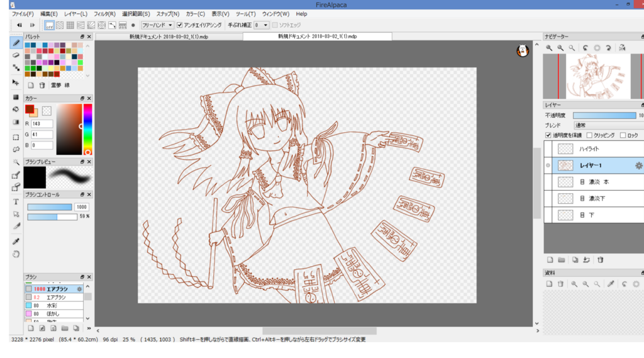644x358 pixels.
Task: Select the Divide frame tool
Action: click(x=16, y=227)
